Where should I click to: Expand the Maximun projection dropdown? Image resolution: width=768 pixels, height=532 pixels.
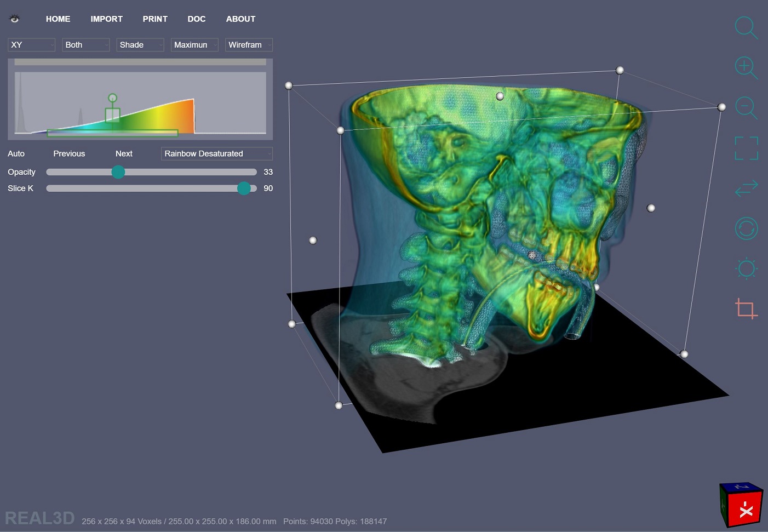coord(194,45)
